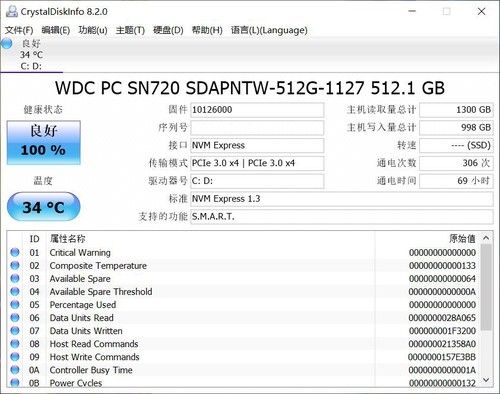Click raw value 0000000157E3BB

(442, 357)
